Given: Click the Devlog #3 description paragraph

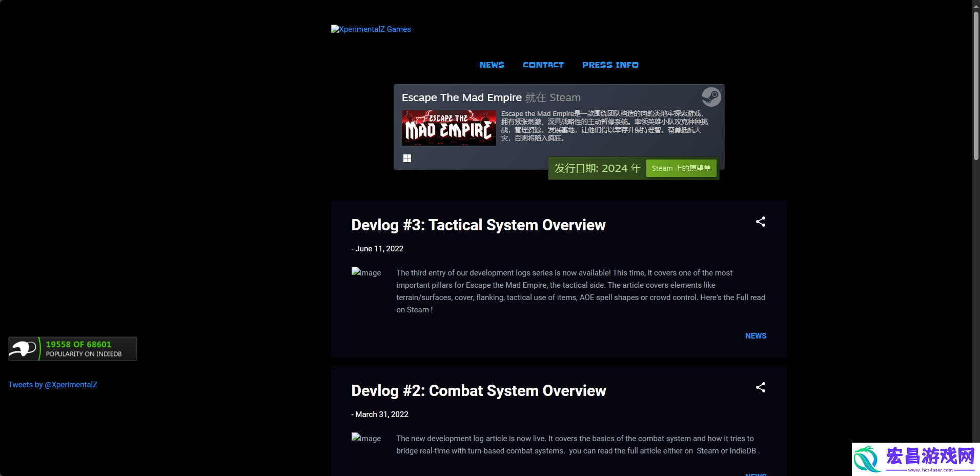Looking at the screenshot, I should 581,291.
